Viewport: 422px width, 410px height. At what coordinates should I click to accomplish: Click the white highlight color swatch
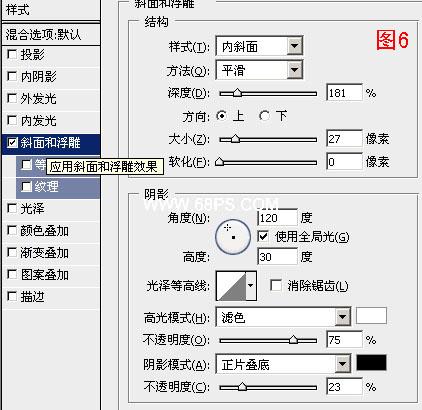coord(371,316)
